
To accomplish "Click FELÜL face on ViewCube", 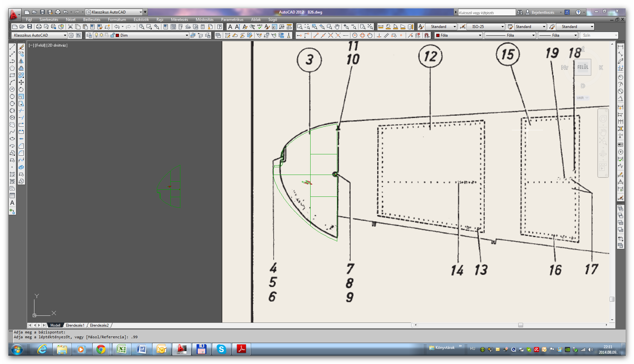I will click(583, 67).
